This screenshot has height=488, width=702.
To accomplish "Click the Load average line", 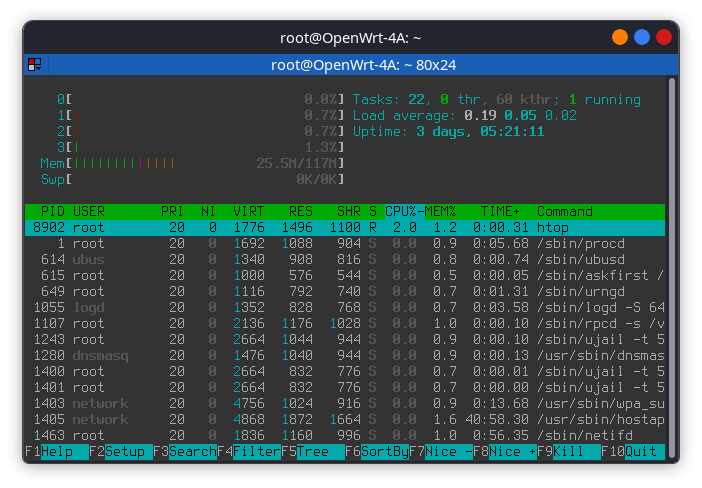I will point(465,116).
